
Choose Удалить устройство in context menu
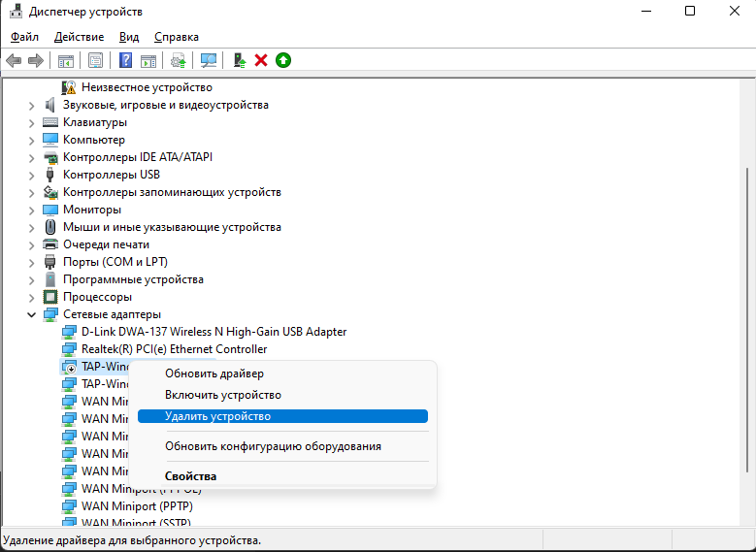pos(218,416)
